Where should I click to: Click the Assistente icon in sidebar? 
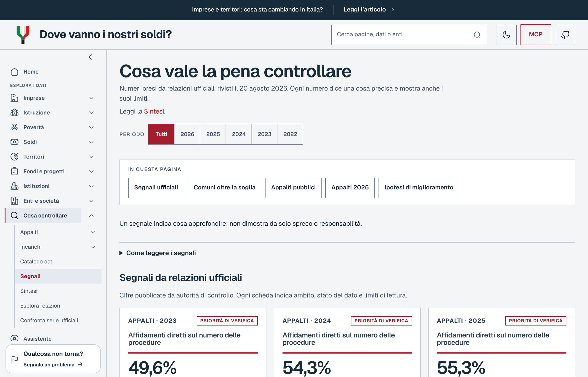point(14,338)
